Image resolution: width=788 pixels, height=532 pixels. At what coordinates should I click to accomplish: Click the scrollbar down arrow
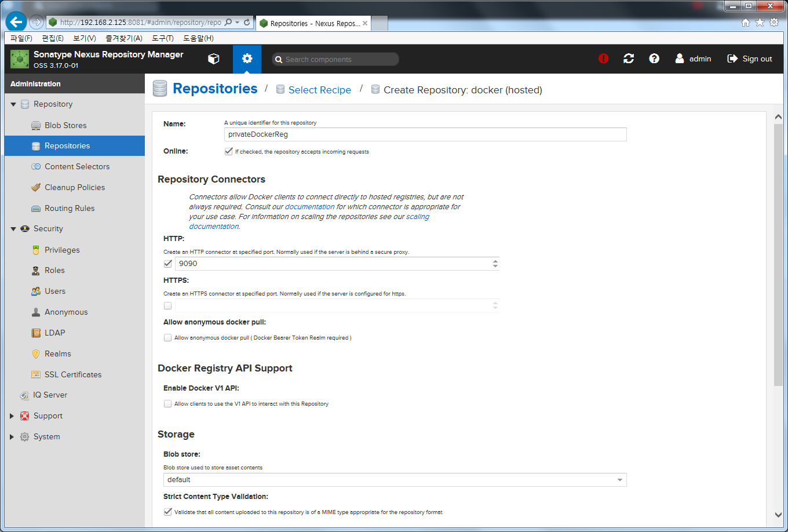click(778, 515)
